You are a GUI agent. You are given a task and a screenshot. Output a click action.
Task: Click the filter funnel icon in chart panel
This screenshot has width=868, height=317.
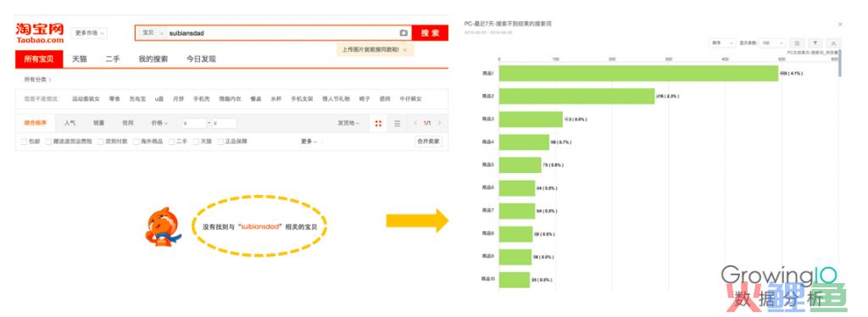(x=815, y=42)
